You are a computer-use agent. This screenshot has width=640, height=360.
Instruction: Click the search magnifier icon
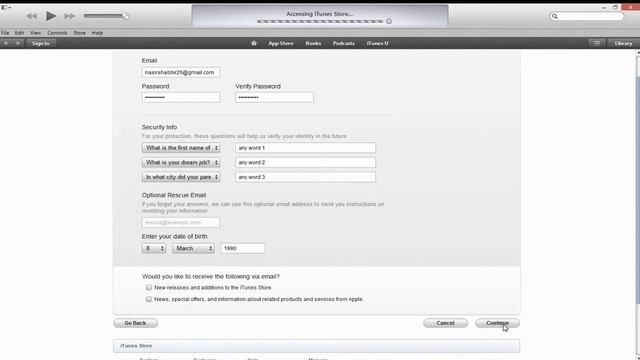coord(555,16)
